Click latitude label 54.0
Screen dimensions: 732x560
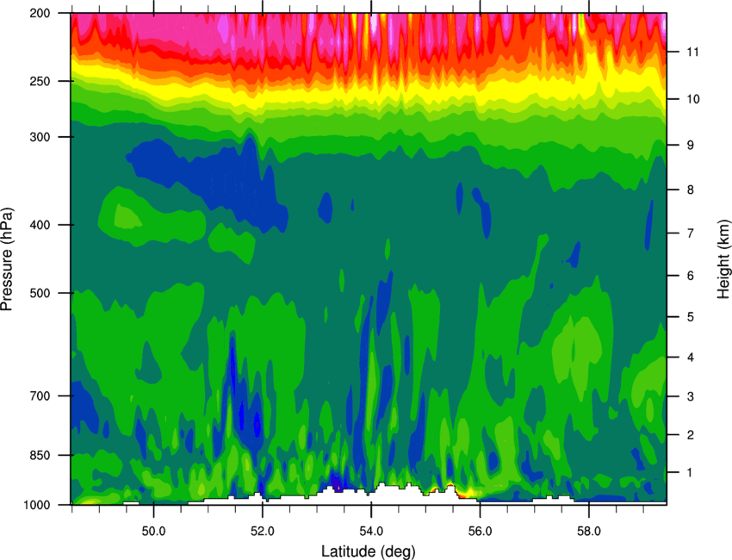pos(371,531)
